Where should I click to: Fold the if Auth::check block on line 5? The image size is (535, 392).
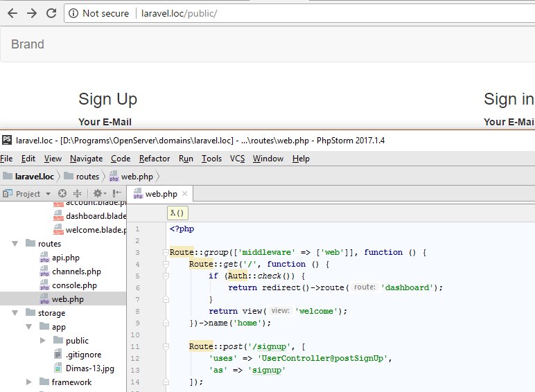[x=166, y=276]
